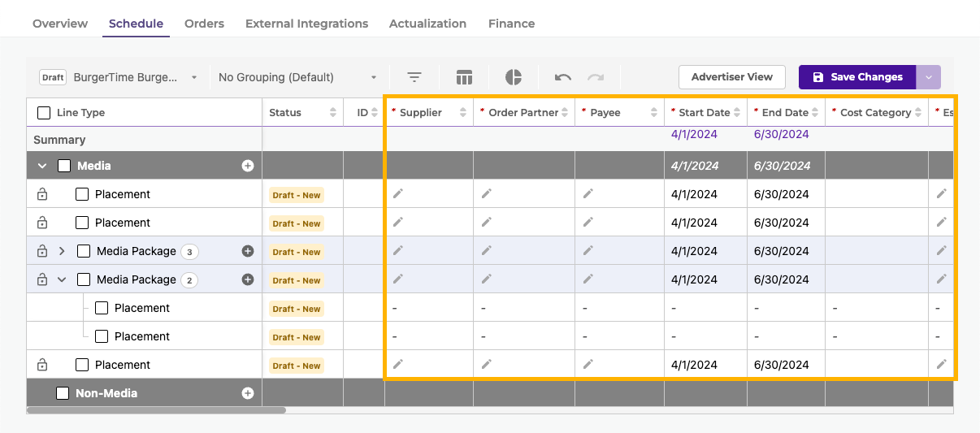Click the redo arrow icon
The image size is (980, 433).
click(x=596, y=77)
